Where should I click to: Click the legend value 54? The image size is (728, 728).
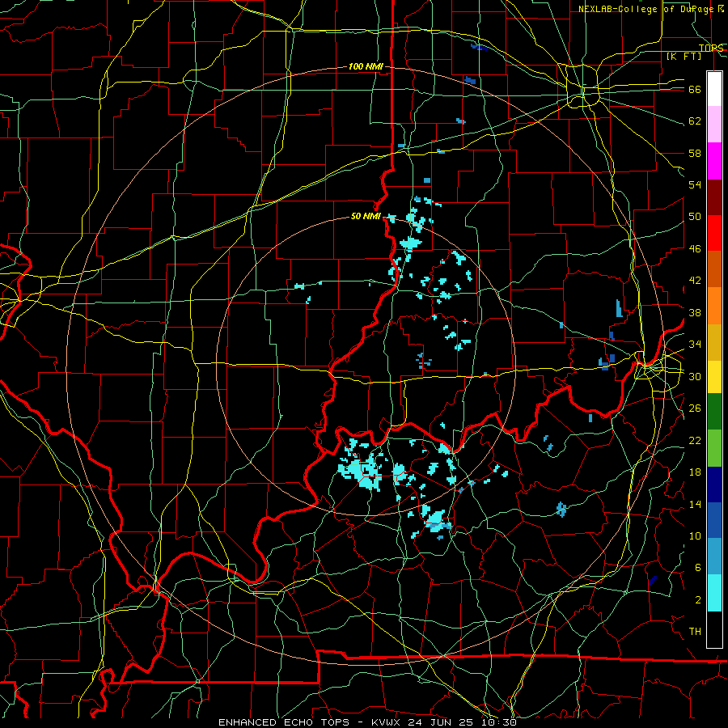tap(695, 184)
